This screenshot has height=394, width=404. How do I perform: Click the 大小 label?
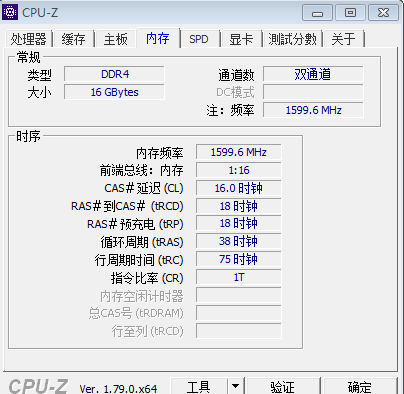[39, 92]
